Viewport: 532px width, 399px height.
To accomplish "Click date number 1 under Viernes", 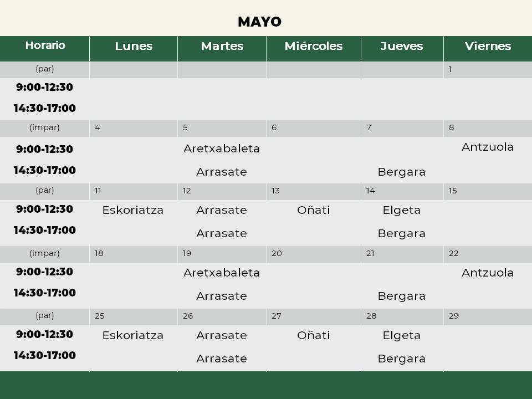I will [451, 69].
